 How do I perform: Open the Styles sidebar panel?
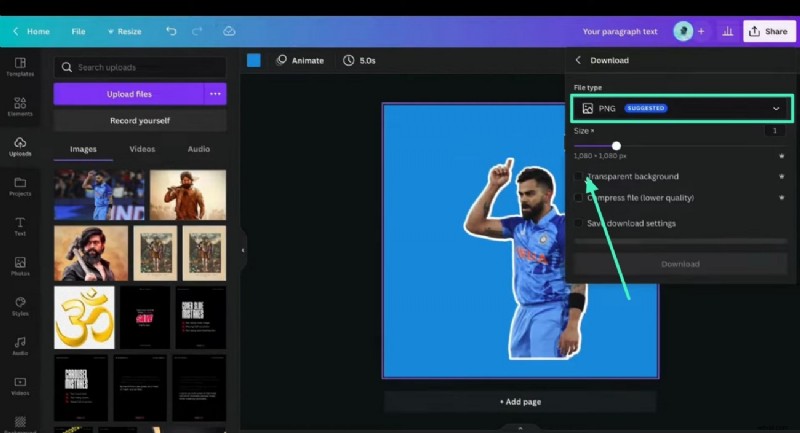tap(20, 306)
